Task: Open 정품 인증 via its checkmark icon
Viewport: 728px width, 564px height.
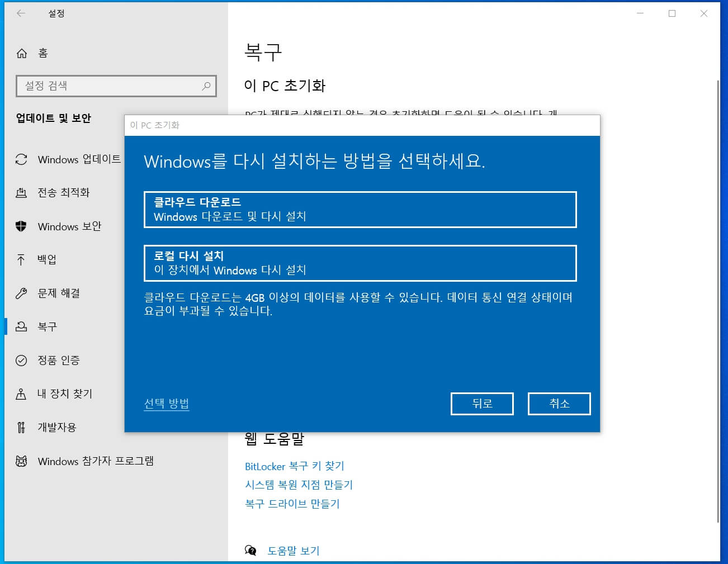Action: (21, 360)
